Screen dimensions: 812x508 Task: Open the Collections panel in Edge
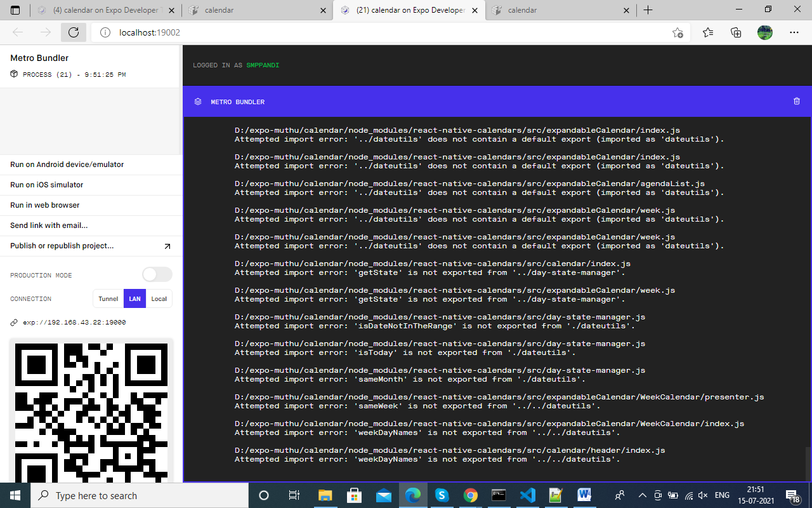736,32
